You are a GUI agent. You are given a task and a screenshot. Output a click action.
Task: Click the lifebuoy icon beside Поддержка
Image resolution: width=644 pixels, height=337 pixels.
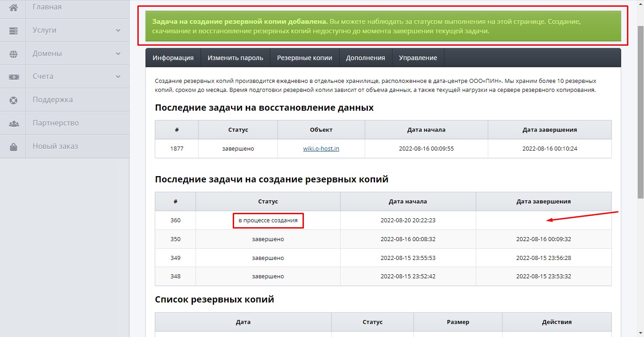(13, 100)
